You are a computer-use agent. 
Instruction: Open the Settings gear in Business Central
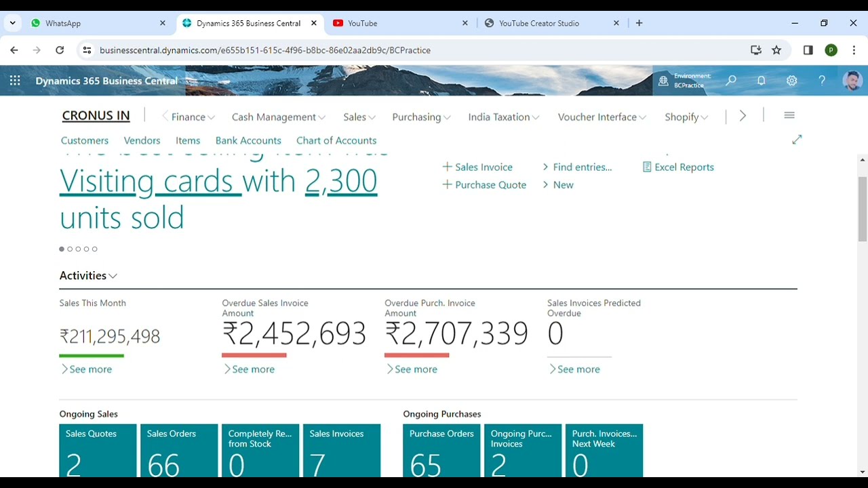tap(791, 81)
